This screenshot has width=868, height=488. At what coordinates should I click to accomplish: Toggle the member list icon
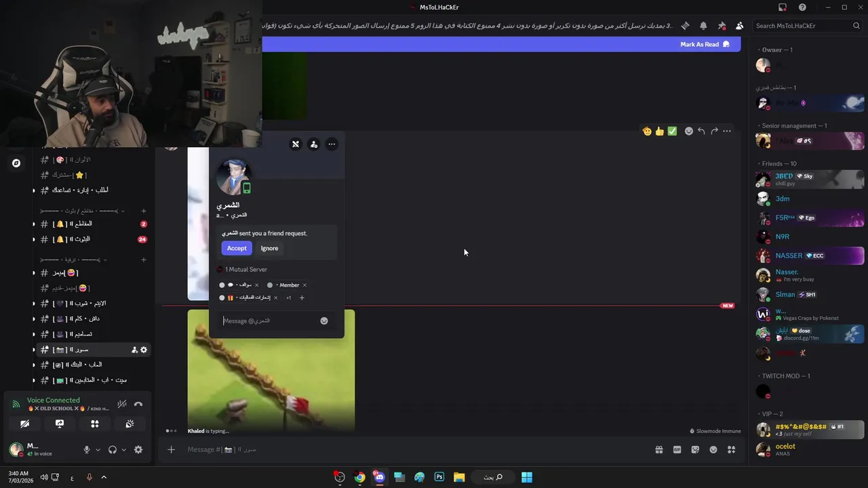[739, 26]
